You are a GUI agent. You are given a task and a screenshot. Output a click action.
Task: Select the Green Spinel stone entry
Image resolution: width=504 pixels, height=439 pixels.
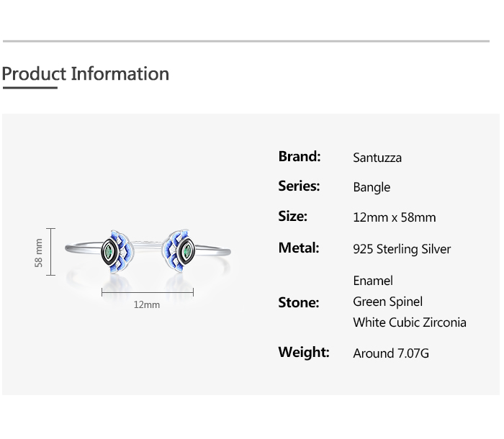click(387, 302)
